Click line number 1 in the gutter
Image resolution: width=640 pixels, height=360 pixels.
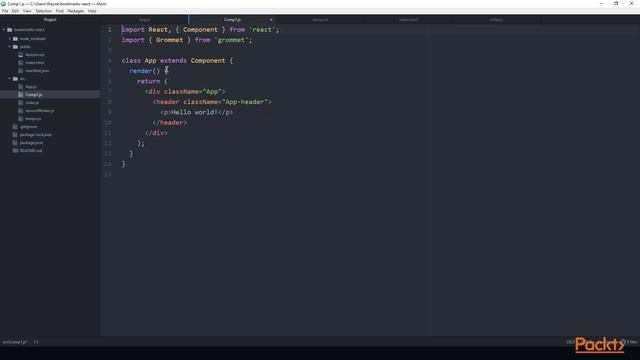(109, 30)
